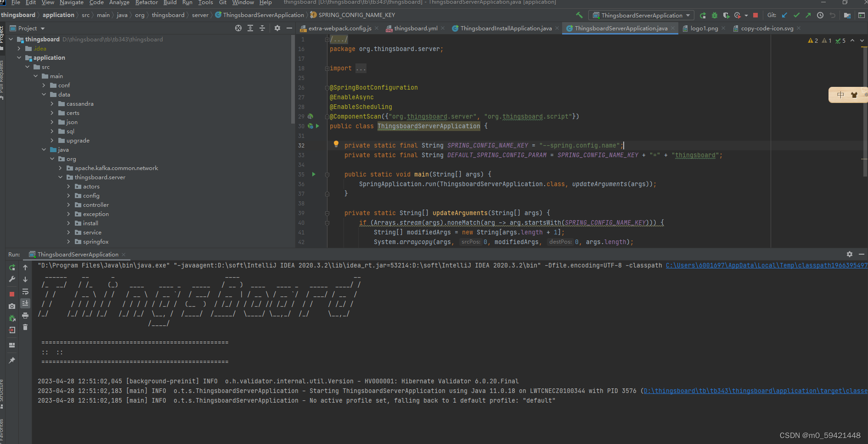This screenshot has height=444, width=868.
Task: Collapse the Project tool panel with minus icon
Action: pyautogui.click(x=289, y=28)
